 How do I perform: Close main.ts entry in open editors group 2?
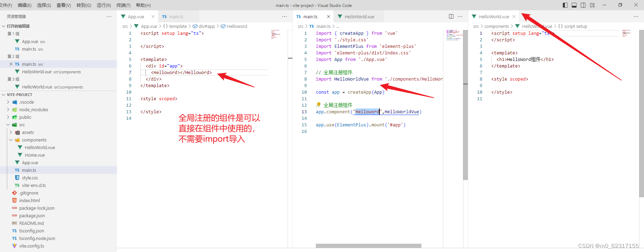tap(11, 64)
